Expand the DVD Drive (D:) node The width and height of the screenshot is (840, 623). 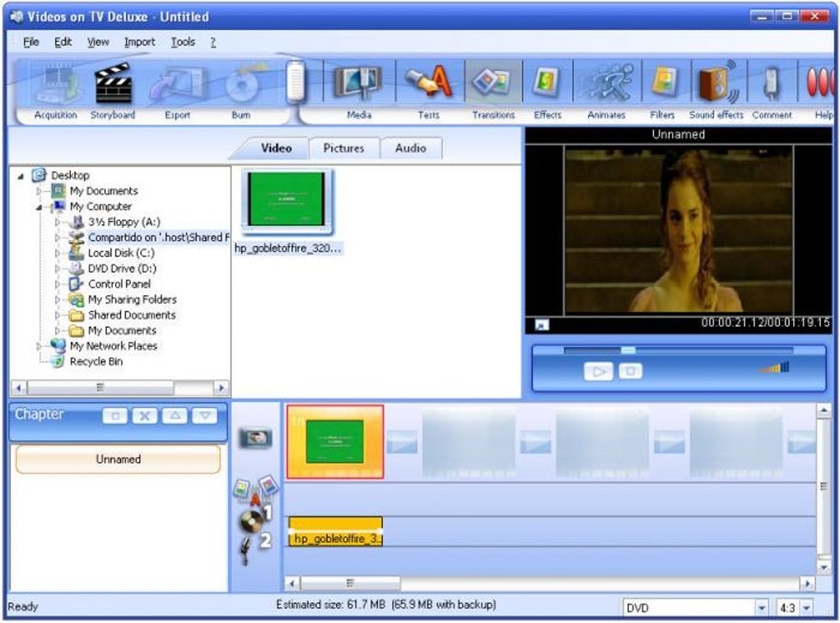(58, 269)
